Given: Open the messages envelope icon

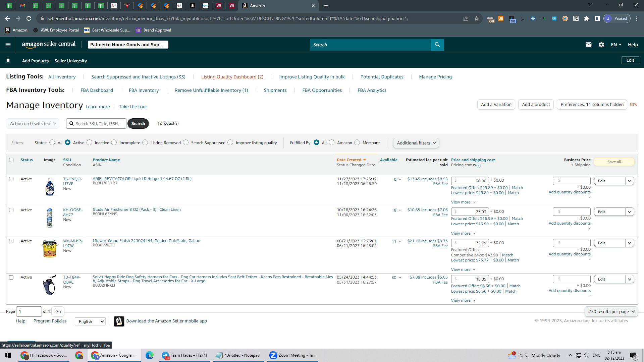Looking at the screenshot, I should [x=589, y=45].
